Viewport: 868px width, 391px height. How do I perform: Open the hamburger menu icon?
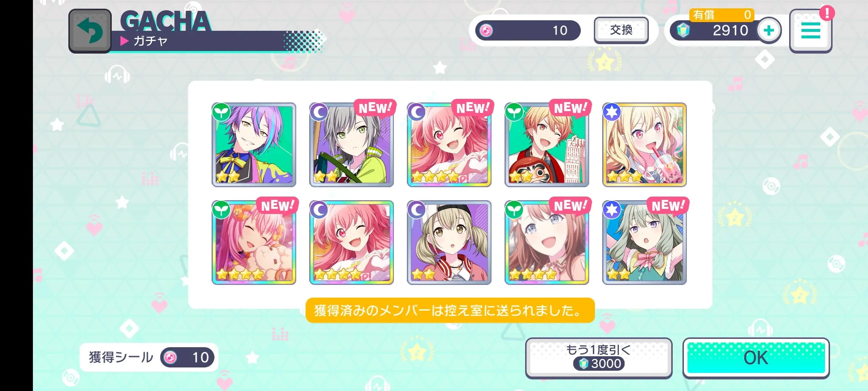[x=810, y=31]
